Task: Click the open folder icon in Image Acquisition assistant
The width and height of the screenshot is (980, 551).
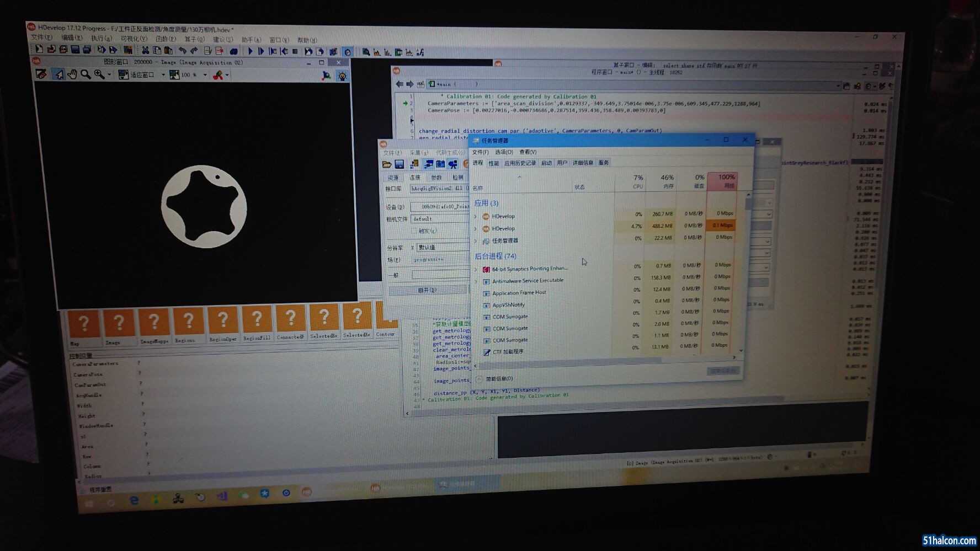Action: pos(387,164)
